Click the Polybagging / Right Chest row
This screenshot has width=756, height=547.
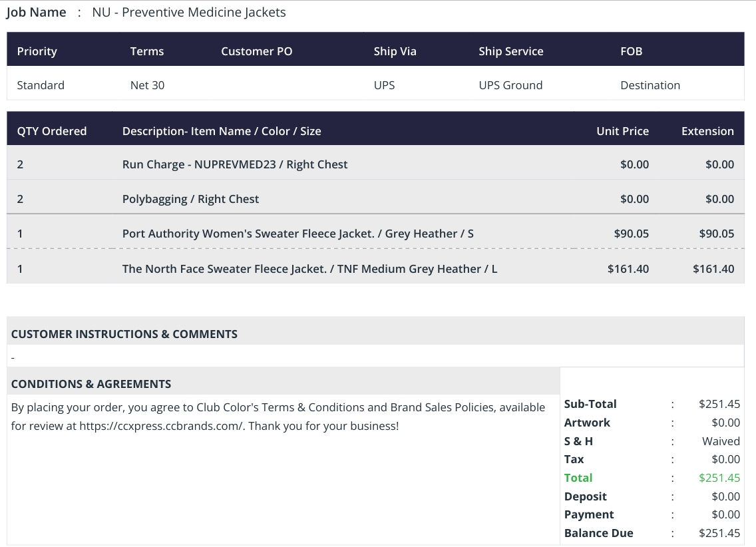(375, 198)
